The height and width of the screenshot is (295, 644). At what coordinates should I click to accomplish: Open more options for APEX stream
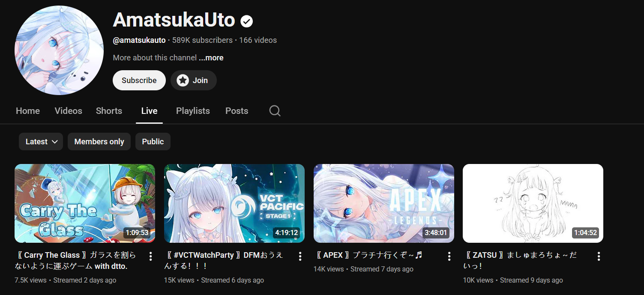(449, 256)
